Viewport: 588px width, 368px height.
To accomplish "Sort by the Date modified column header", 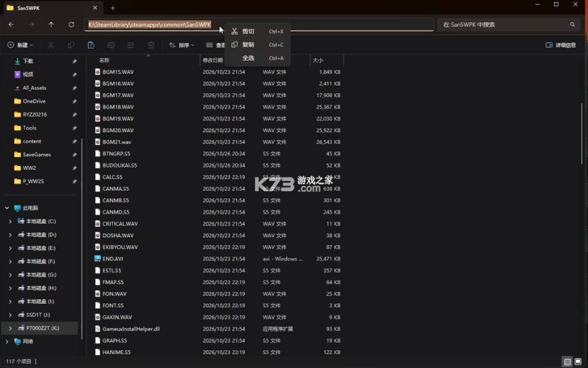I will [213, 60].
